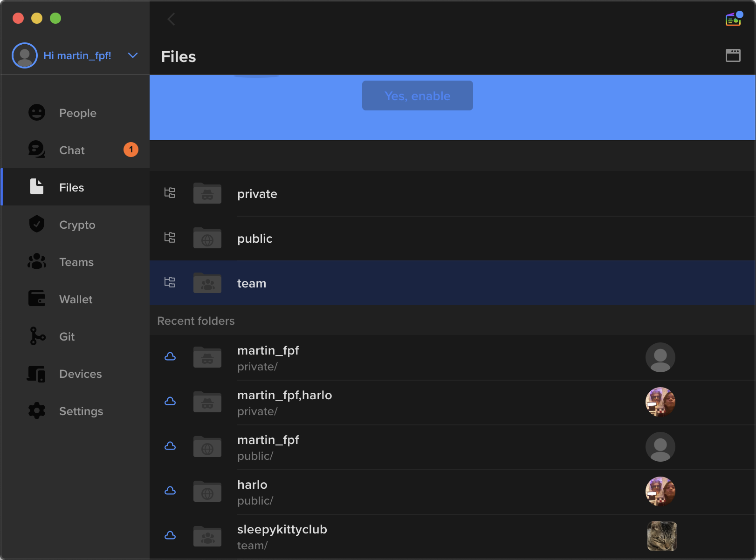
Task: Click the Files page title
Action: (x=179, y=56)
